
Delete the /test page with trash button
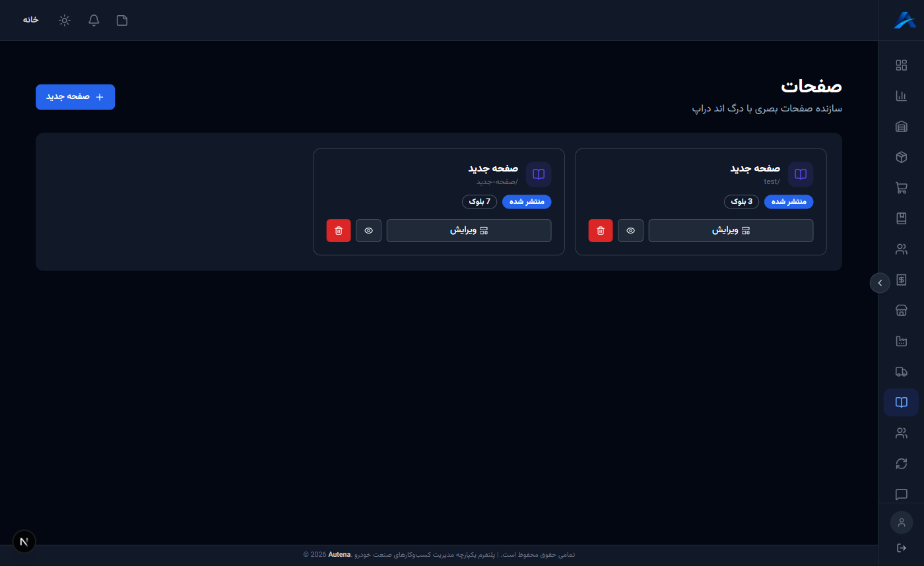(x=601, y=231)
